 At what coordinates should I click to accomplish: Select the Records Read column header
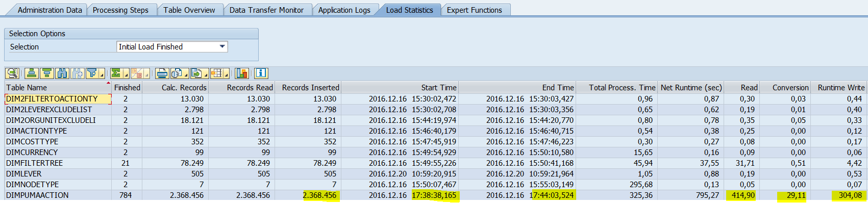point(241,88)
